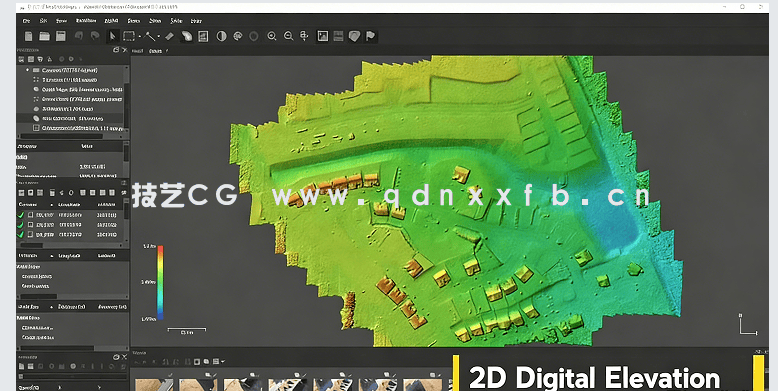Screen dimensions: 778x391
Task: Click the workspace tree horizontal scrollbar
Action: [x=61, y=136]
